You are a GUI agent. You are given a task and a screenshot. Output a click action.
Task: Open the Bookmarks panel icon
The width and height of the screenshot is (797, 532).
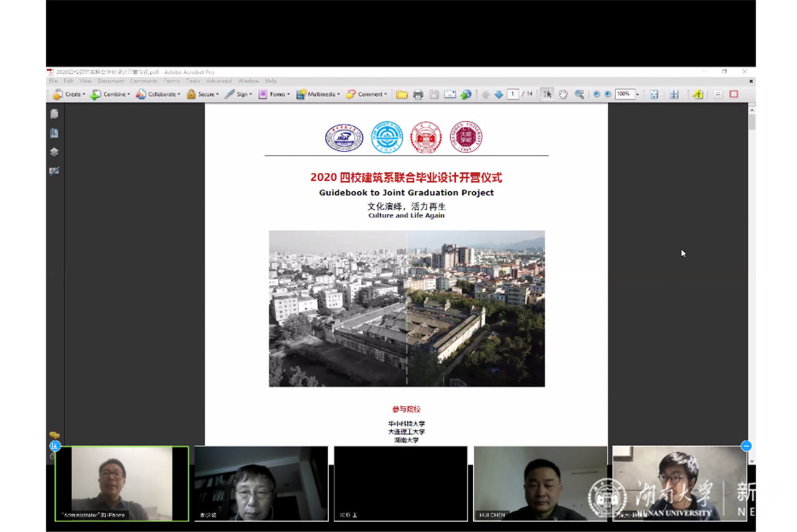pyautogui.click(x=54, y=133)
